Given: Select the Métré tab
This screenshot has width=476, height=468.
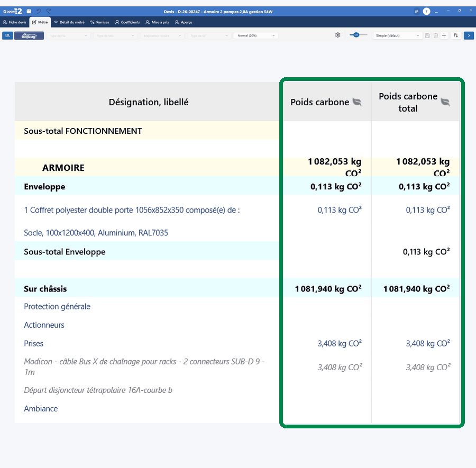Looking at the screenshot, I should click(x=40, y=22).
